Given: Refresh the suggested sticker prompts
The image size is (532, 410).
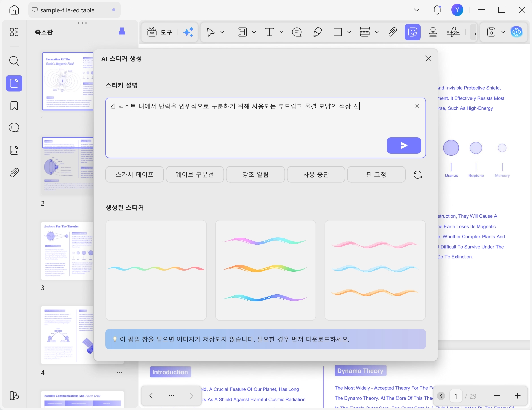Looking at the screenshot, I should click(418, 175).
